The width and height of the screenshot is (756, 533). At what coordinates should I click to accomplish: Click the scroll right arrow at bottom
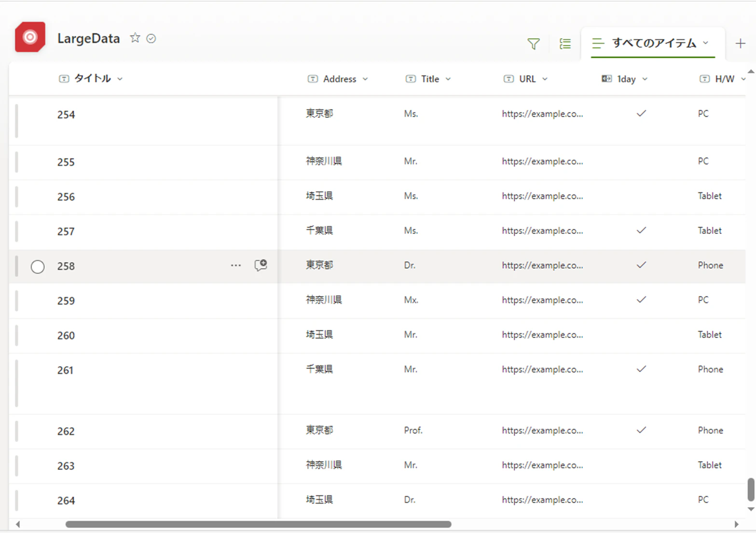click(x=737, y=524)
